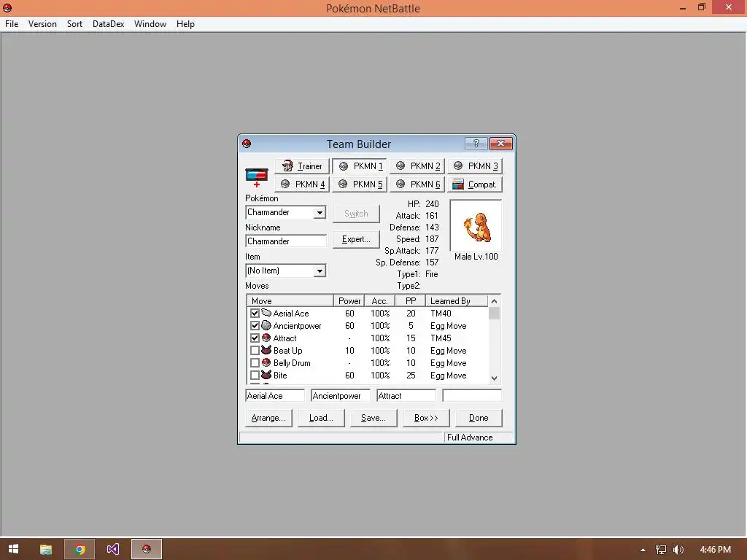Click the moves list scroll down arrow
This screenshot has width=747, height=560.
[494, 378]
